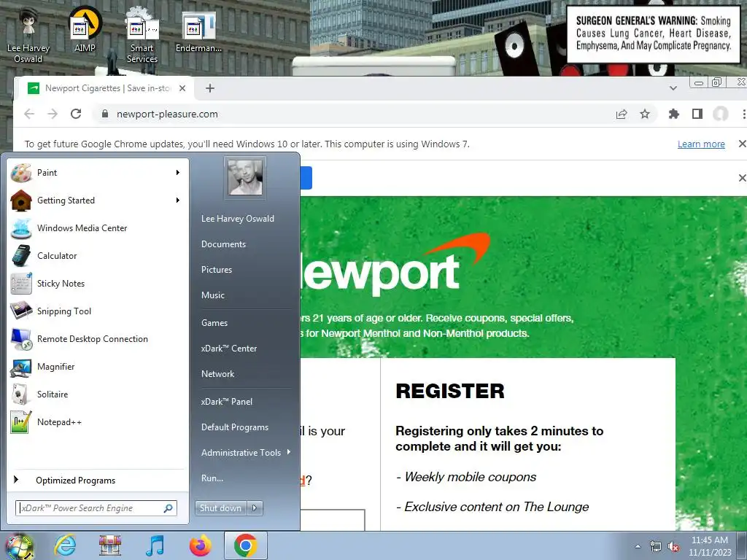747x560 pixels.
Task: Open the music note taskbar app
Action: (155, 545)
